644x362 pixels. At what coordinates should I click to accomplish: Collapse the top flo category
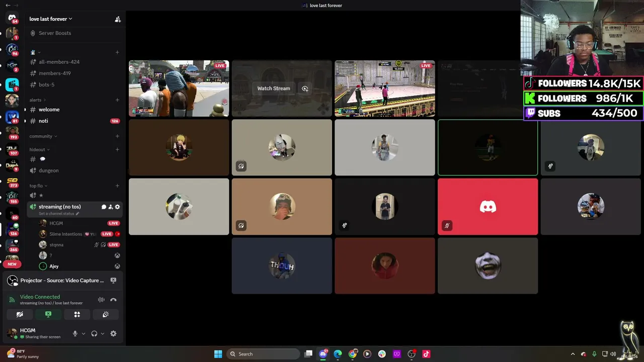(x=38, y=186)
